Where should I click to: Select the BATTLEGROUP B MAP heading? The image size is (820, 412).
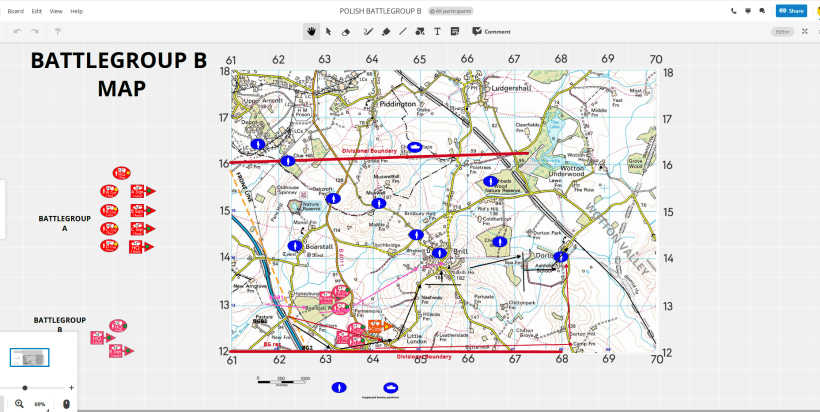tap(120, 74)
